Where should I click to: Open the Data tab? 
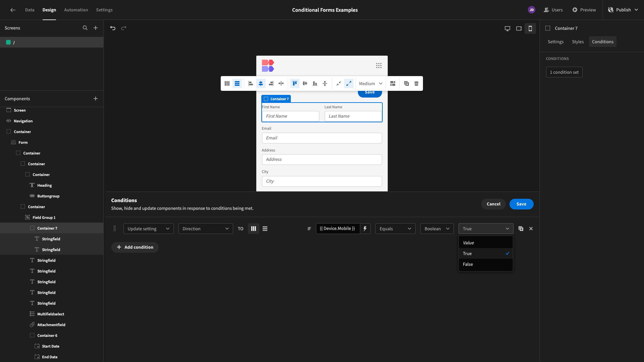click(x=30, y=10)
